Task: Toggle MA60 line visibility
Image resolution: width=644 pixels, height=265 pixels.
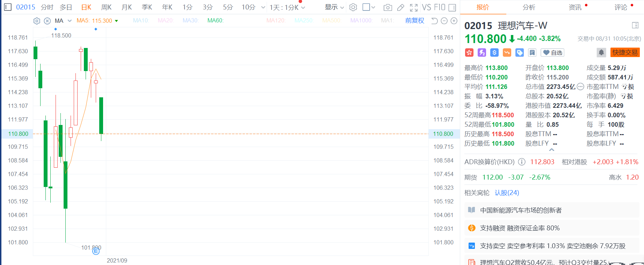Action: (x=215, y=21)
